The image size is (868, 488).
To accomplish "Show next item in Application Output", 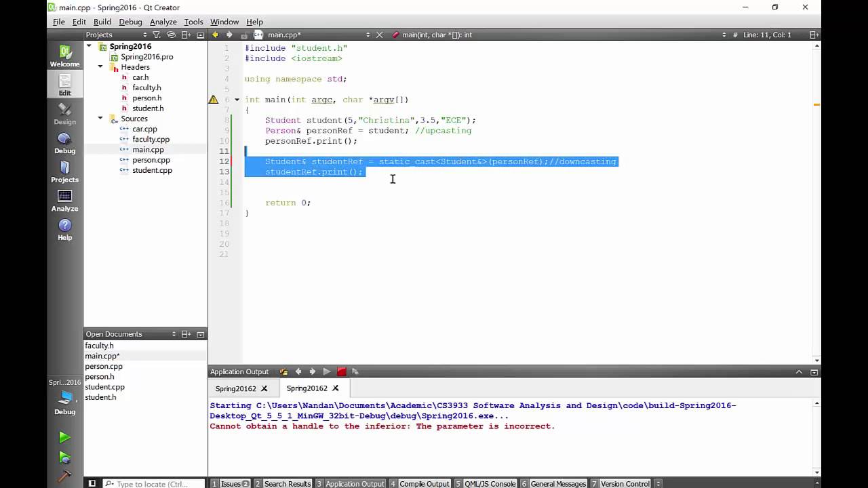I will coord(313,371).
